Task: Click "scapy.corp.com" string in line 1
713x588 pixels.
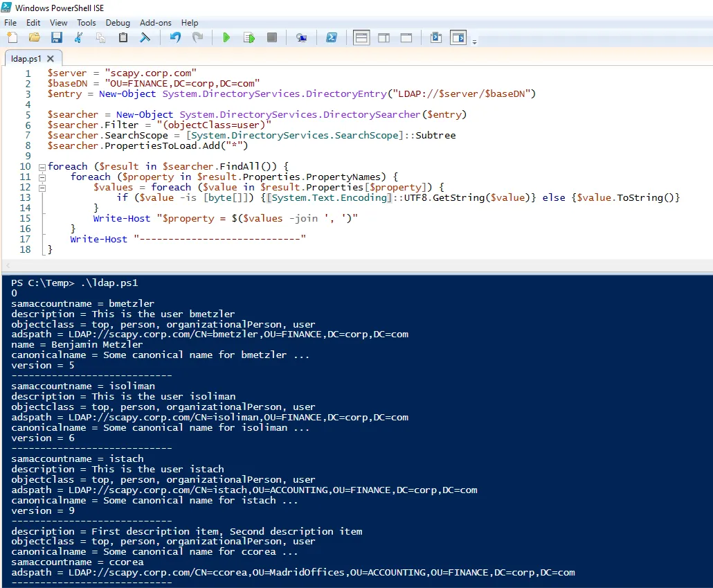Action: pos(150,73)
